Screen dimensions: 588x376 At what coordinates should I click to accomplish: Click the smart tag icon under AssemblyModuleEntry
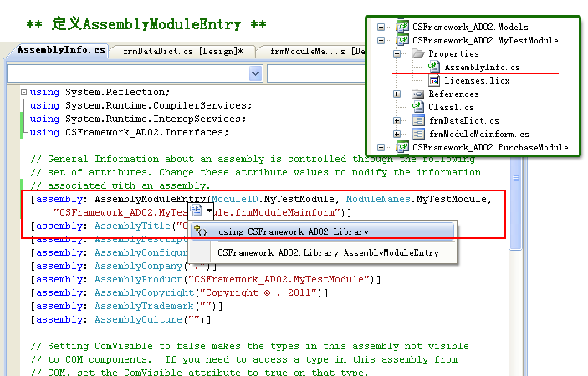[x=197, y=212]
